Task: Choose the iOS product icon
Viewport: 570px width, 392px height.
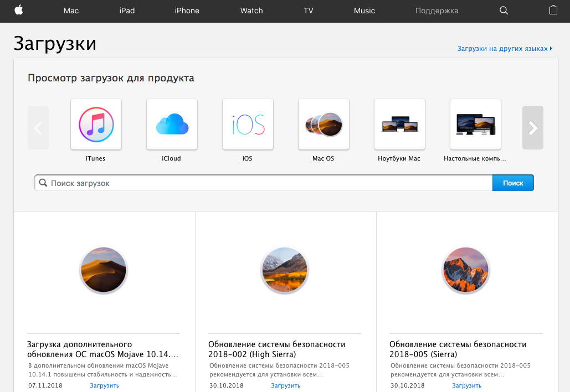Action: coord(248,125)
